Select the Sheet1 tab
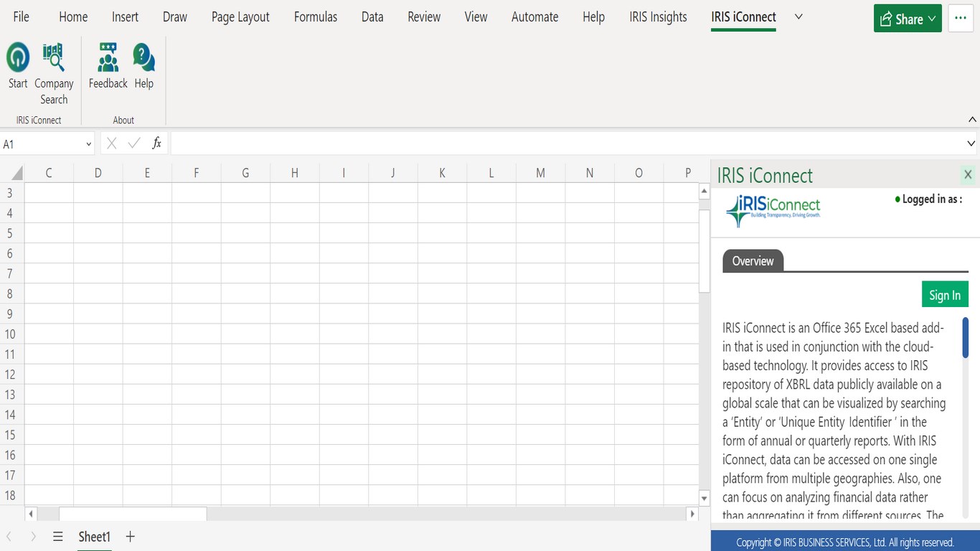Image resolution: width=980 pixels, height=551 pixels. pyautogui.click(x=95, y=537)
